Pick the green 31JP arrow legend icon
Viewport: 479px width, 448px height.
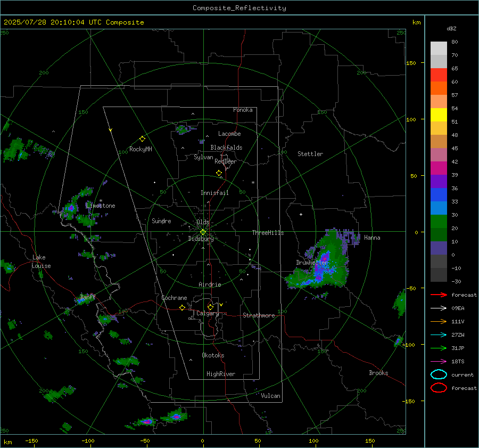pyautogui.click(x=439, y=348)
